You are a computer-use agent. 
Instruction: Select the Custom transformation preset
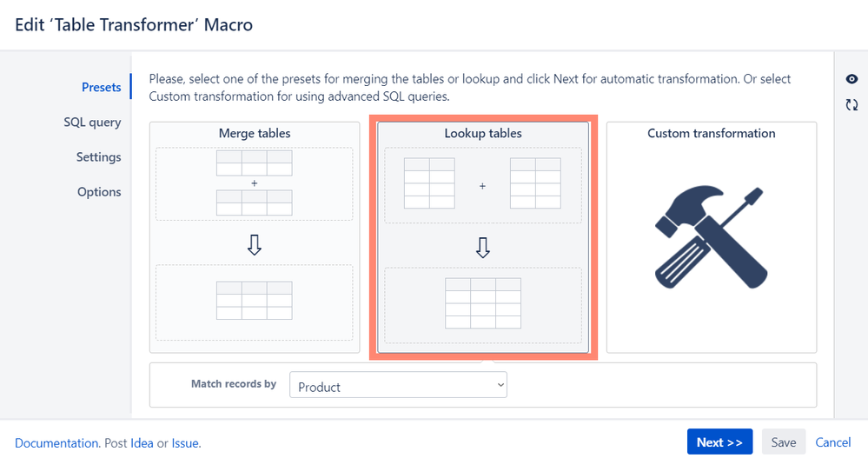click(x=712, y=237)
